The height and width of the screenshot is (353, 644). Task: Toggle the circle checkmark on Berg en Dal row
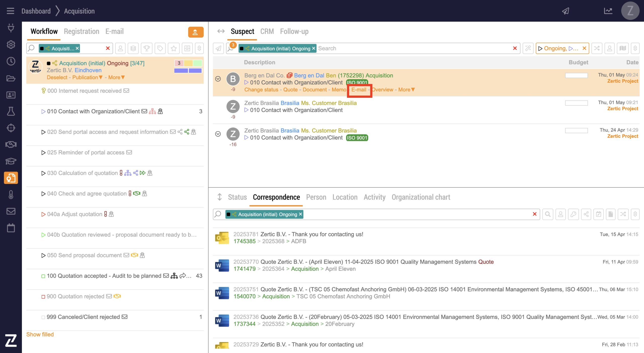218,79
